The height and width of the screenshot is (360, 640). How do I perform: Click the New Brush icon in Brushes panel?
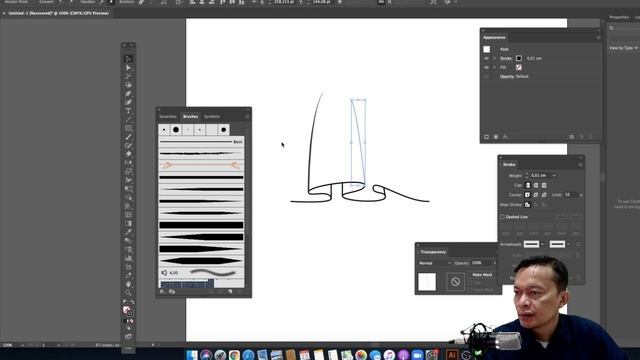(x=230, y=291)
